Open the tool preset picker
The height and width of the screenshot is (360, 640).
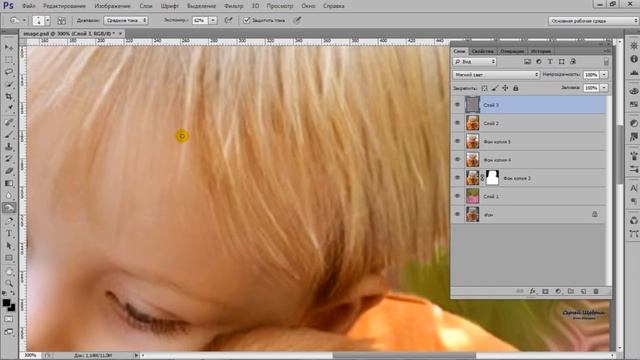coord(18,20)
